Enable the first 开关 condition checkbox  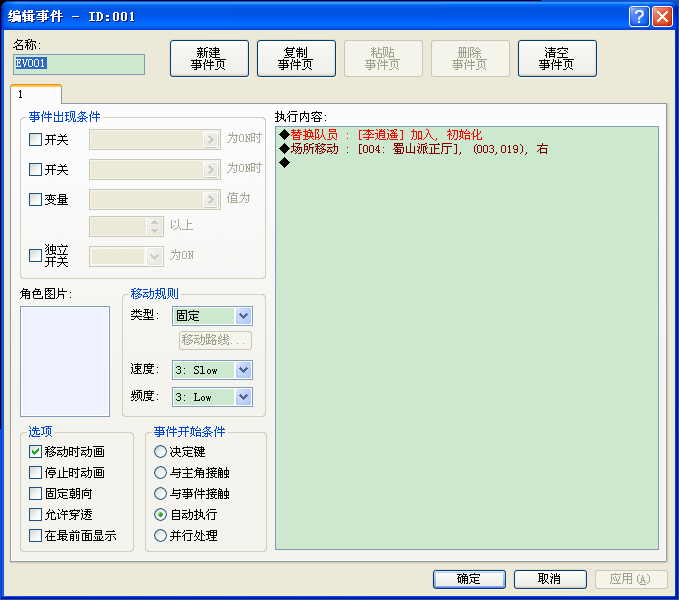tap(35, 139)
